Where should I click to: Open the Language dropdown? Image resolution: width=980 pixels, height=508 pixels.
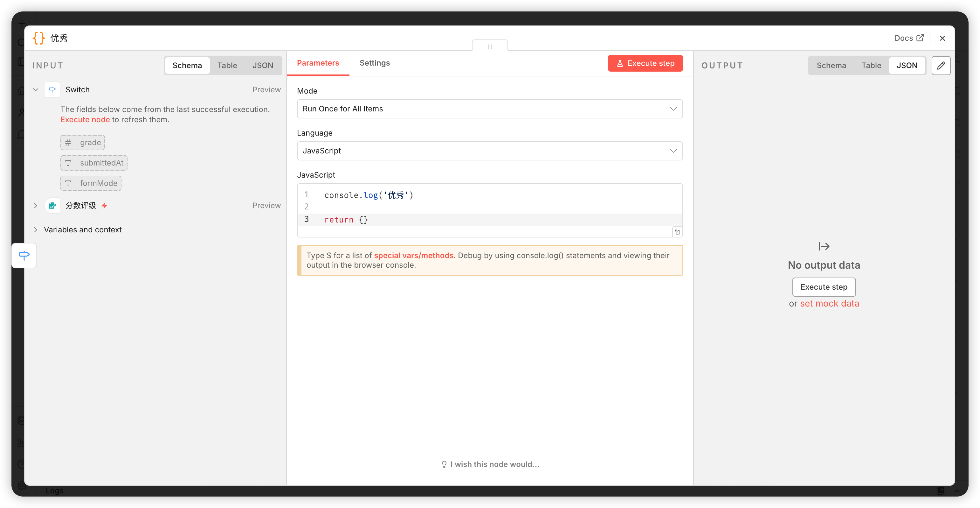tap(489, 151)
